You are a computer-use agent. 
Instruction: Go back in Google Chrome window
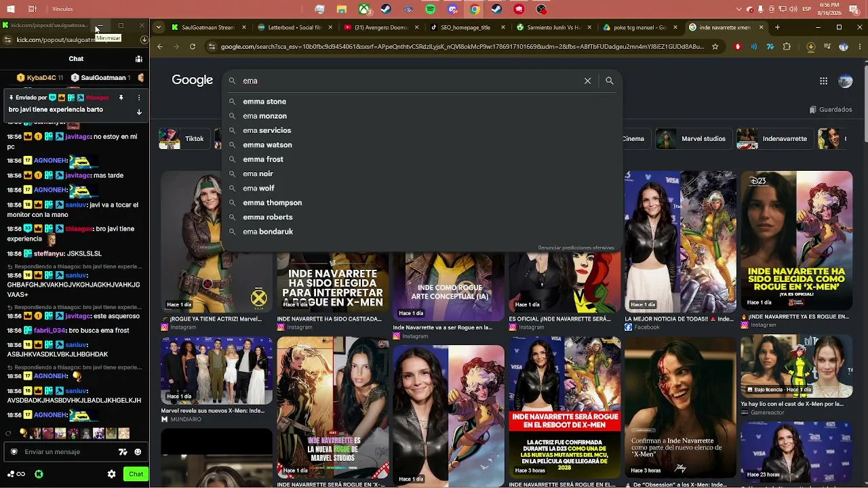[160, 47]
